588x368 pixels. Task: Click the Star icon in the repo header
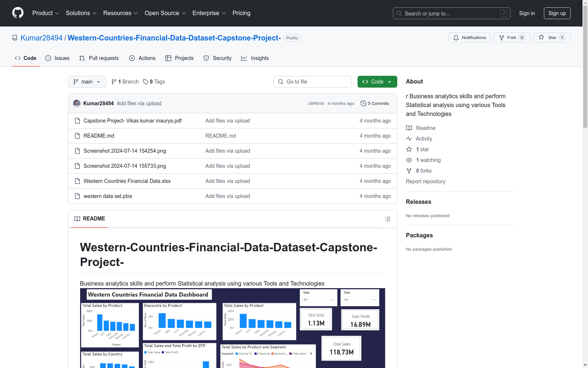point(541,37)
